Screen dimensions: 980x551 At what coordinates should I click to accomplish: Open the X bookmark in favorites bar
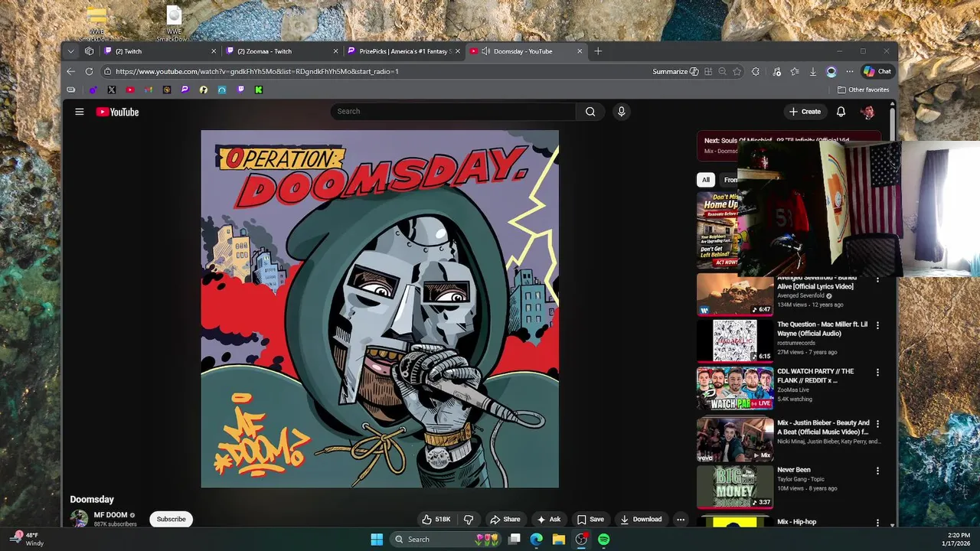tap(111, 90)
